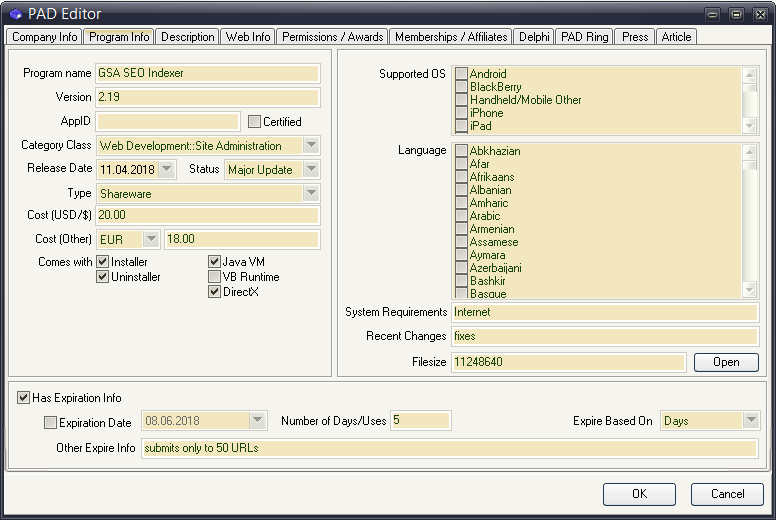Click Supported OS list scroll down arrow
This screenshot has width=776, height=520.
pyautogui.click(x=750, y=126)
